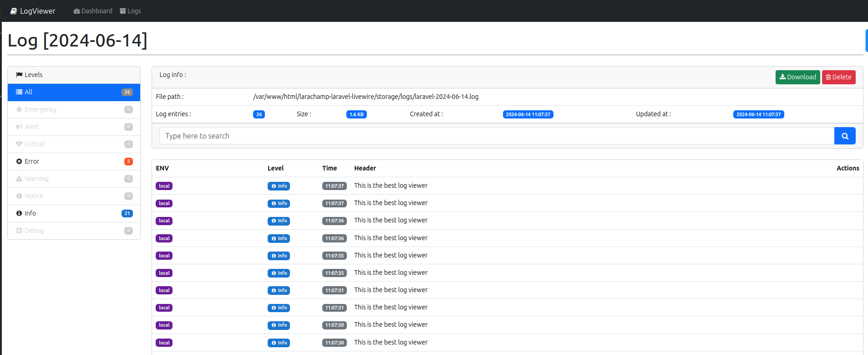Click the Log entries badge 26
Viewport: 868px width, 355px height.
(x=259, y=114)
